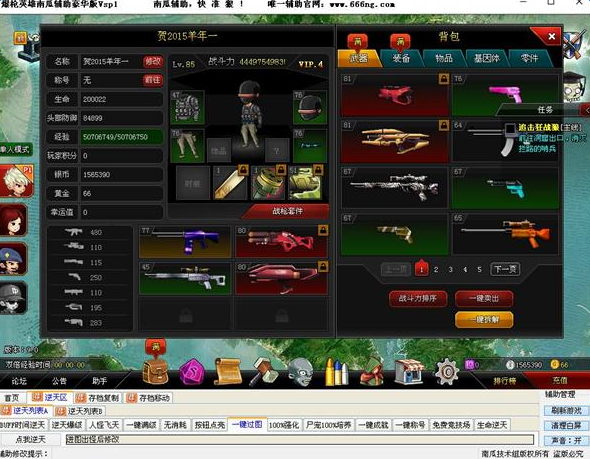This screenshot has height=459, width=590.
Task: Open the scroll parchment icon
Action: click(x=227, y=372)
